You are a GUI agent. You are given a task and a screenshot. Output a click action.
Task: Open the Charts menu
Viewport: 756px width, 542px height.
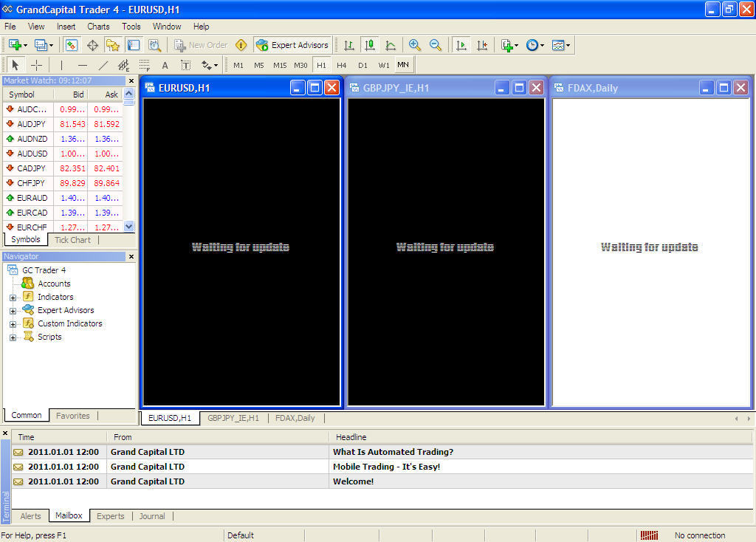coord(98,27)
